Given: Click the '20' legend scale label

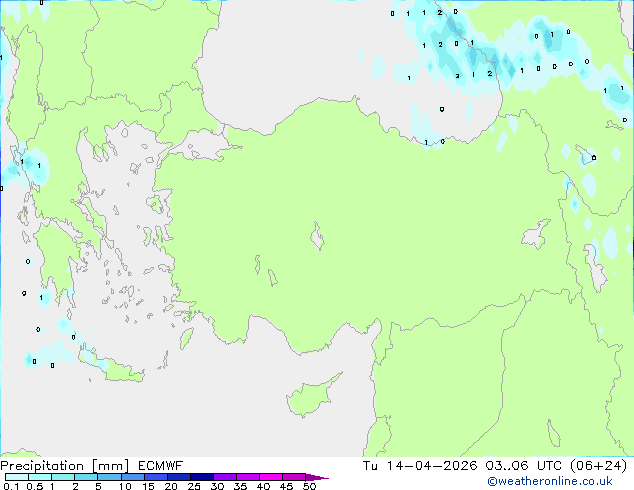Looking at the screenshot, I should pyautogui.click(x=171, y=486).
